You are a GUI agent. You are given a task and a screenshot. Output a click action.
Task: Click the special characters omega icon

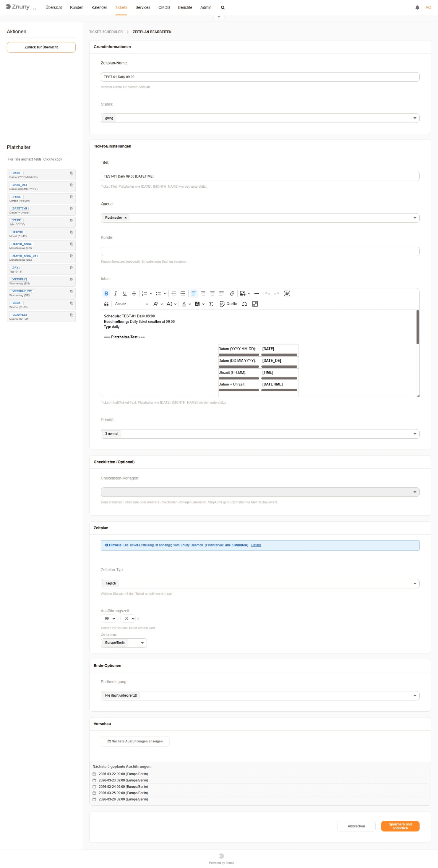[245, 304]
